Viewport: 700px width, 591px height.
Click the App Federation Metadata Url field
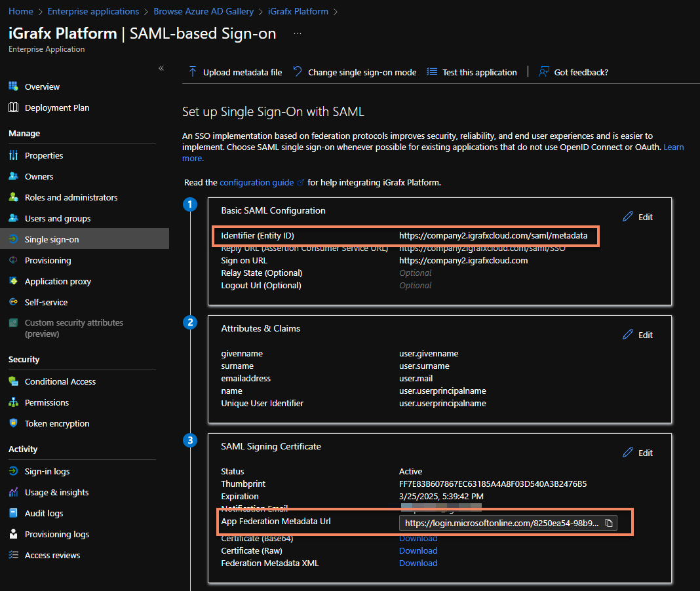[501, 523]
